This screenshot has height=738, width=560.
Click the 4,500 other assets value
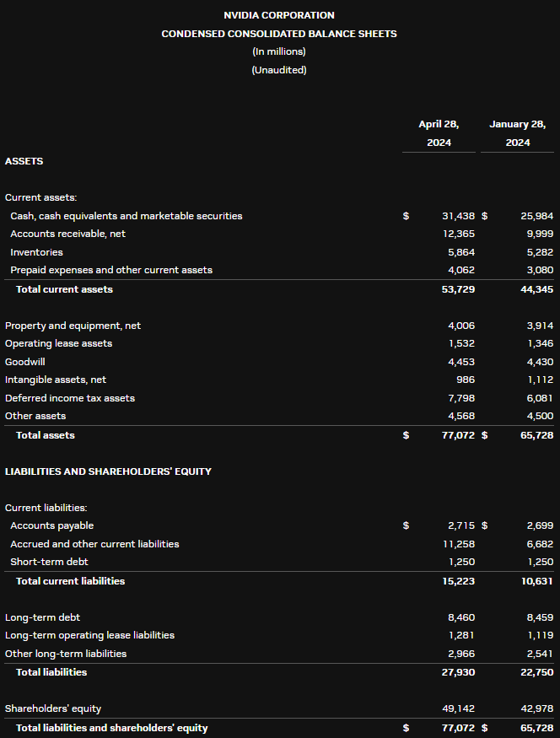tap(540, 416)
